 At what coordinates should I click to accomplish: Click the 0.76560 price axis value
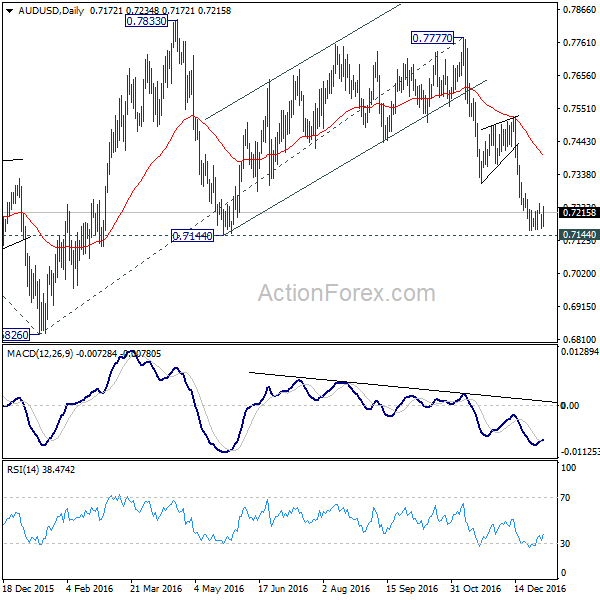579,75
